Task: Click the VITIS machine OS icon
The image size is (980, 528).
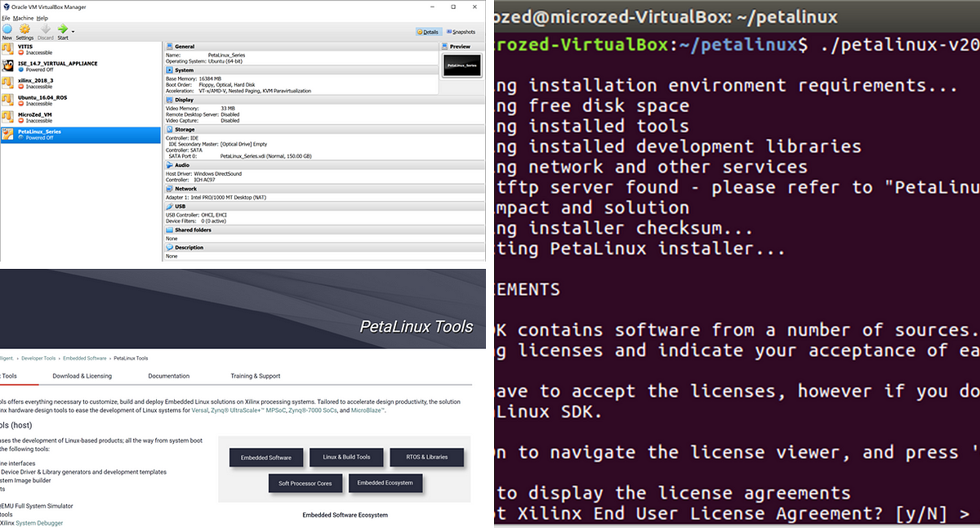Action: coord(8,49)
